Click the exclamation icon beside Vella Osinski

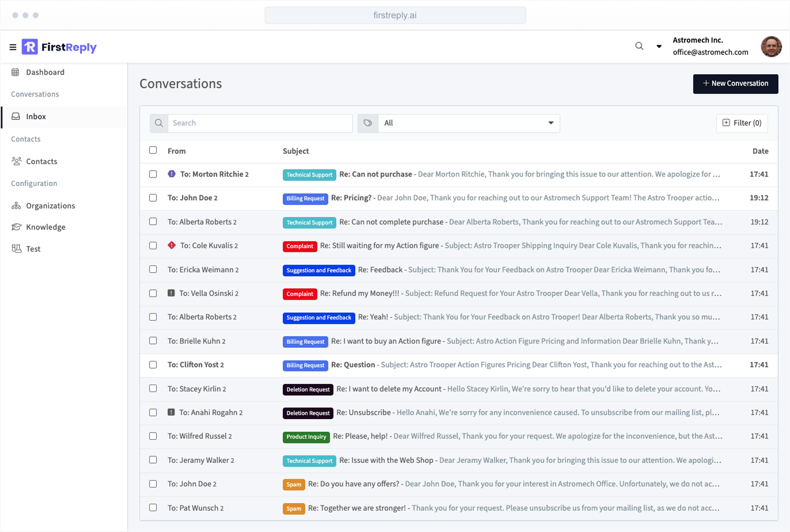[171, 293]
